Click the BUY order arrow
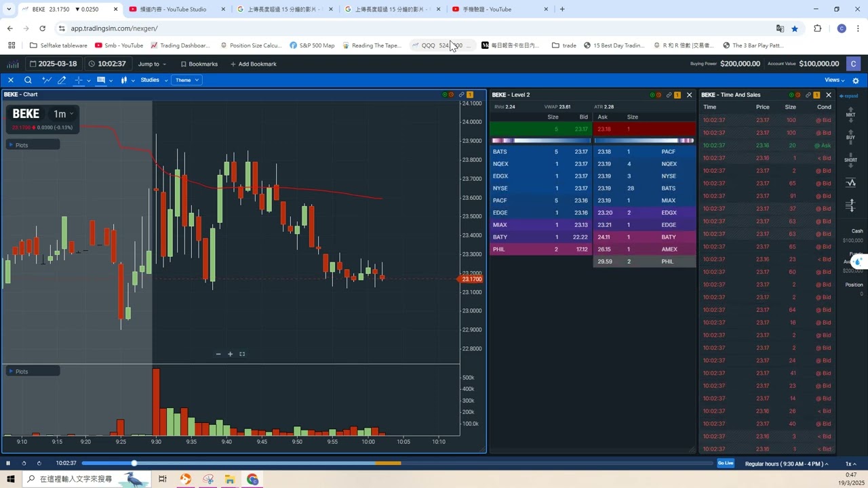The height and width of the screenshot is (488, 868). coord(850,136)
